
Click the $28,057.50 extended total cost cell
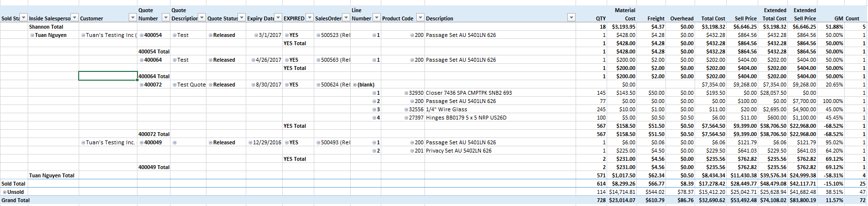773,93
